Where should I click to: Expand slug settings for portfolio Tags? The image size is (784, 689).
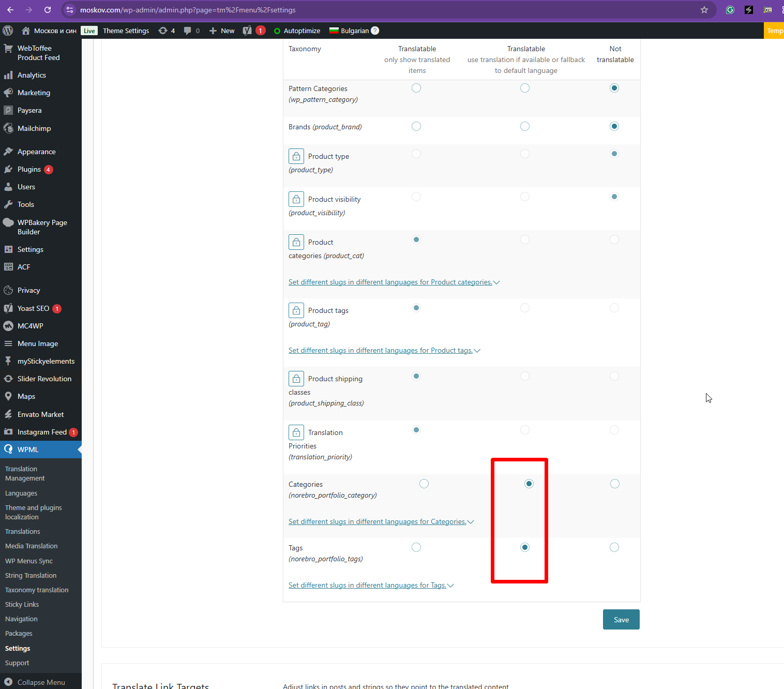371,585
